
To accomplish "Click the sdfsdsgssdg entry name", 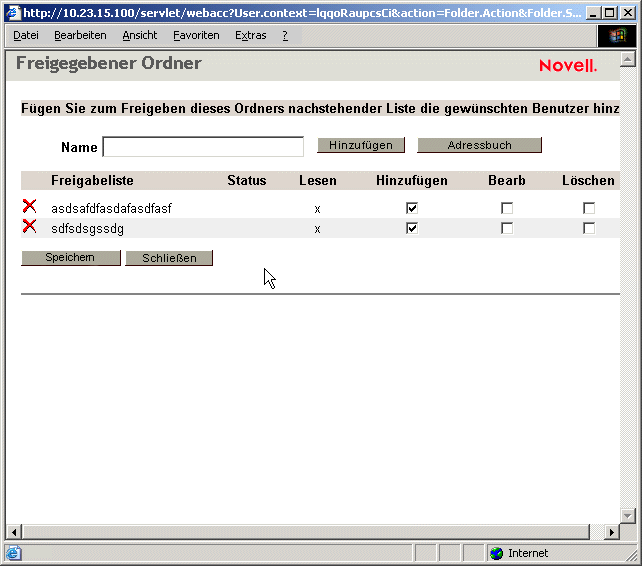I will click(x=87, y=229).
